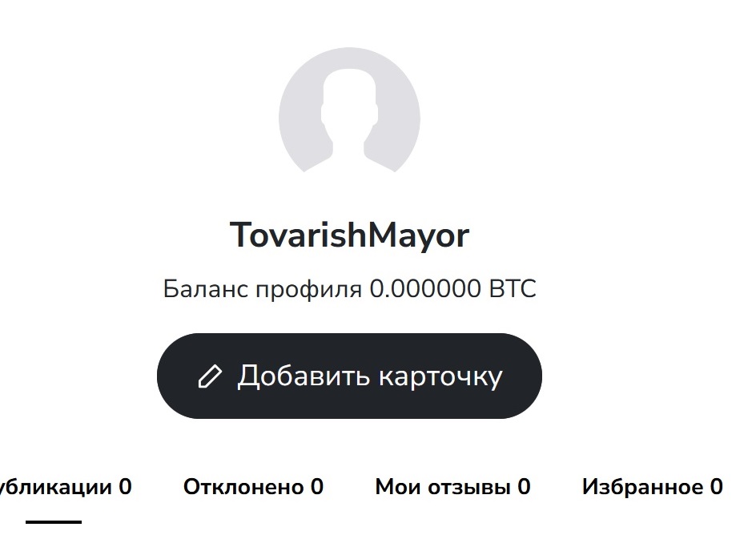Click the zero counter beside Публикации
756x539 pixels.
coord(125,486)
